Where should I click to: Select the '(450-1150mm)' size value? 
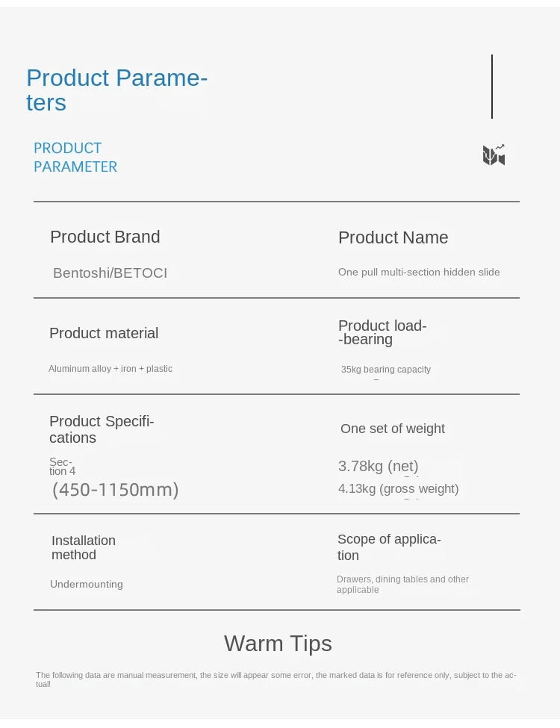click(115, 490)
